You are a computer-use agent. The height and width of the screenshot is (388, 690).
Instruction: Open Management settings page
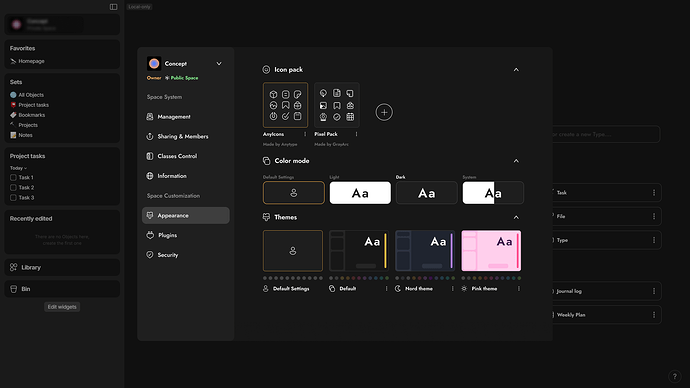tap(186, 117)
